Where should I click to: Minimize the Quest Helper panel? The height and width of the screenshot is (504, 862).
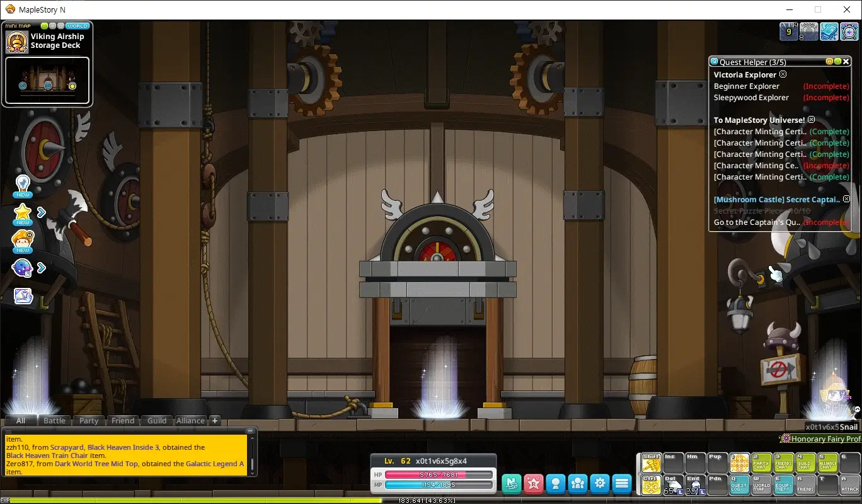pos(838,62)
